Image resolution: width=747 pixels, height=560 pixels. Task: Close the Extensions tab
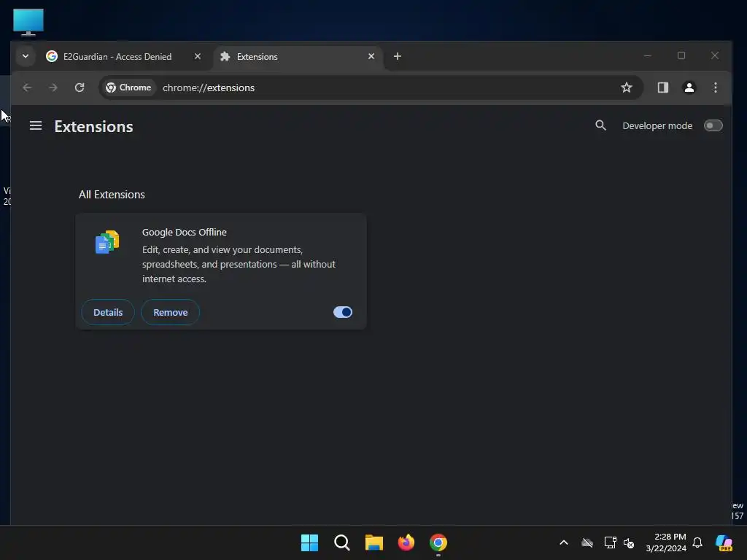[371, 56]
